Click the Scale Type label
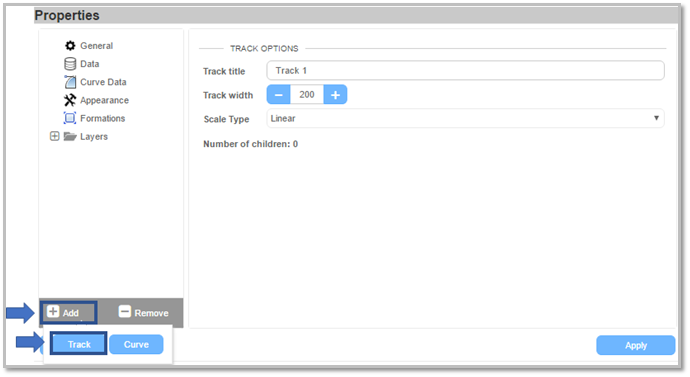The image size is (690, 377). [226, 119]
